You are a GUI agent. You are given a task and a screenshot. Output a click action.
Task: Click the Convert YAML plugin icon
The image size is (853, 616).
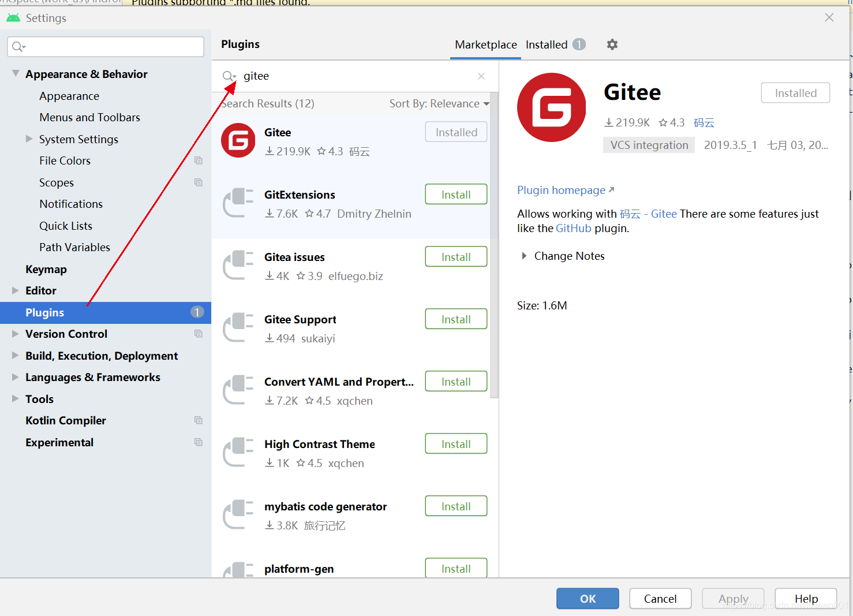(x=238, y=390)
